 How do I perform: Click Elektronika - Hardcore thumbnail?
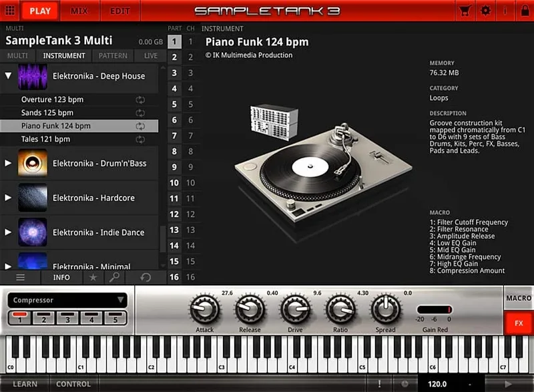click(x=33, y=198)
